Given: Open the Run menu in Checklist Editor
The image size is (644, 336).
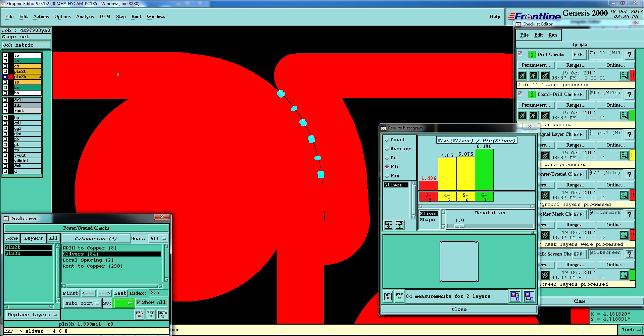Looking at the screenshot, I should coord(553,35).
